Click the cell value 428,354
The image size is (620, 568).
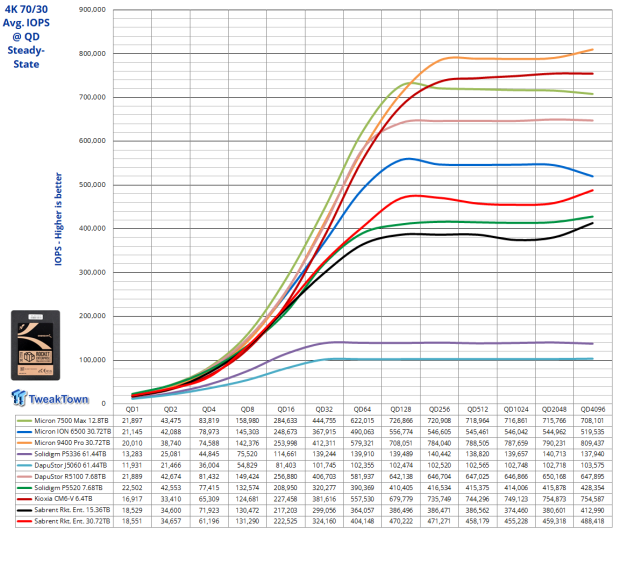[592, 488]
